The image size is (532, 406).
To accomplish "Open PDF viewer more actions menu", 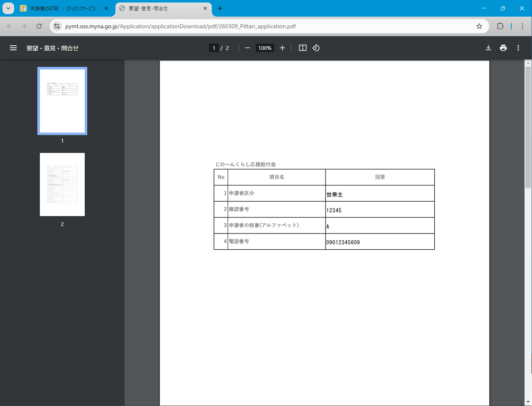I will pos(518,48).
